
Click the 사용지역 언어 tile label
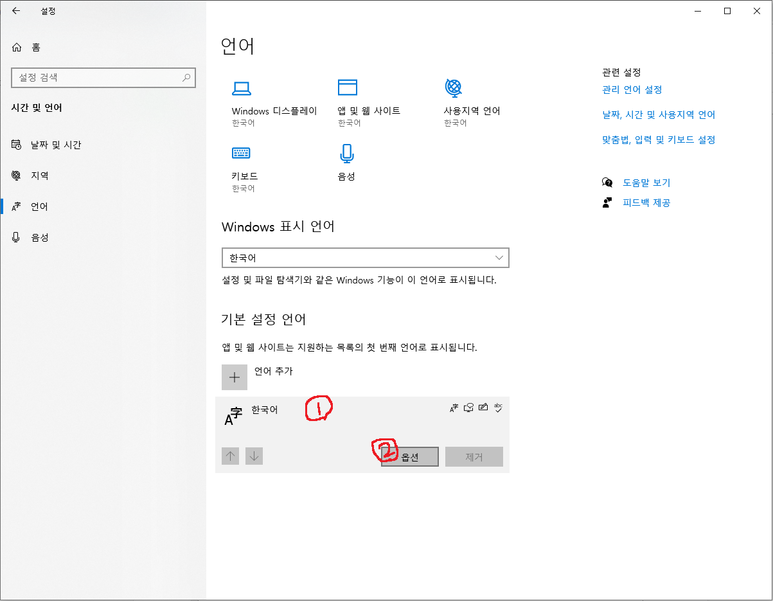click(x=472, y=111)
